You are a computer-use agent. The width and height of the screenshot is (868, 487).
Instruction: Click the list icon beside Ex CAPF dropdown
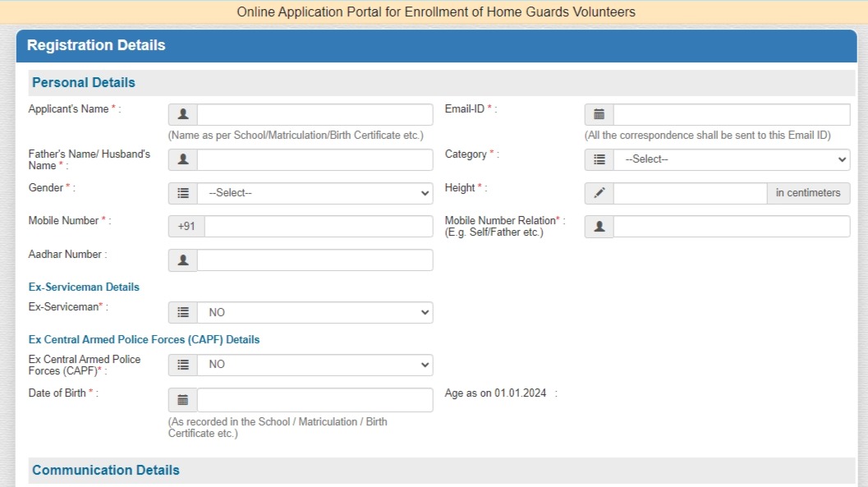(x=182, y=364)
